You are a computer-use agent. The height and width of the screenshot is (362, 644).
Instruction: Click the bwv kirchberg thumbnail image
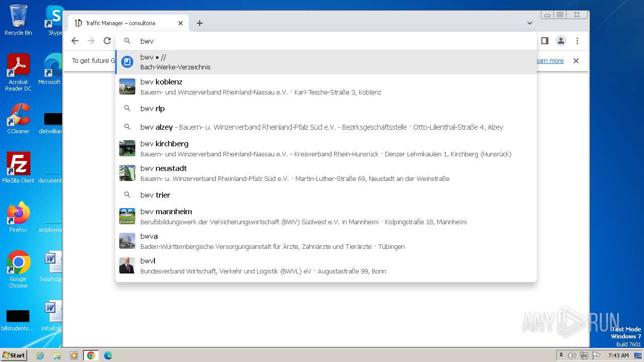coord(127,148)
